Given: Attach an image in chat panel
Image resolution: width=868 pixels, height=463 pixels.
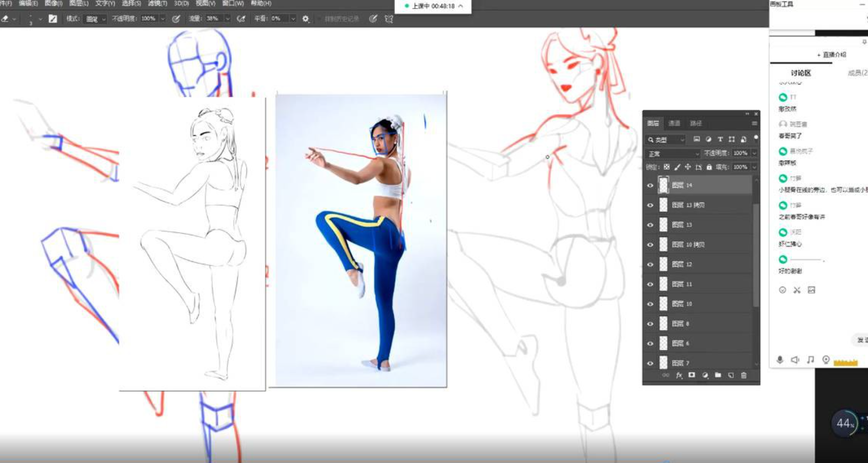Looking at the screenshot, I should [811, 290].
